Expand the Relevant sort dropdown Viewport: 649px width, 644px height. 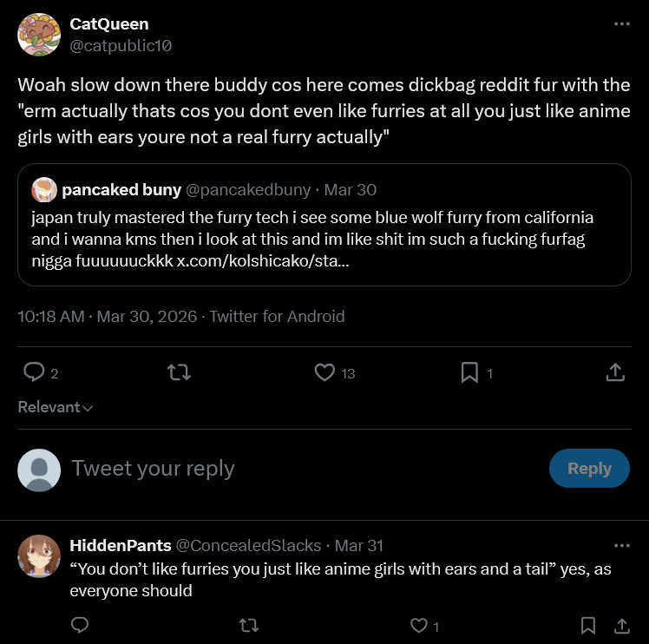pos(56,407)
